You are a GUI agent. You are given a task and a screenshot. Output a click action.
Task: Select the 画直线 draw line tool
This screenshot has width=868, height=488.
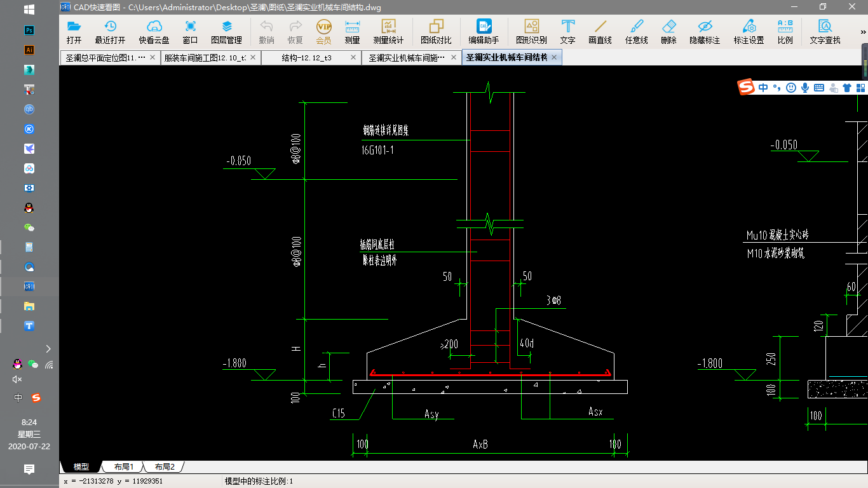click(x=600, y=32)
